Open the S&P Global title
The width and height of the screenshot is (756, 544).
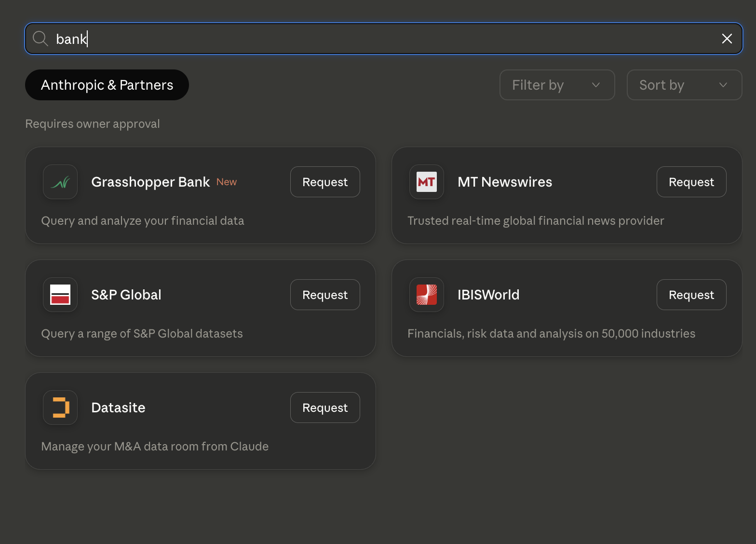[126, 295]
